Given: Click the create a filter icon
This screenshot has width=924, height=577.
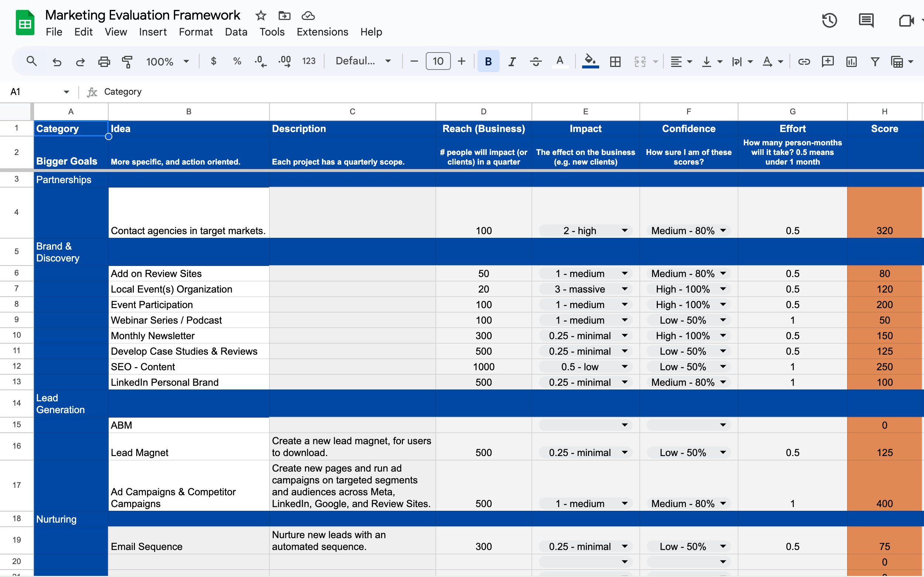Looking at the screenshot, I should [x=875, y=61].
